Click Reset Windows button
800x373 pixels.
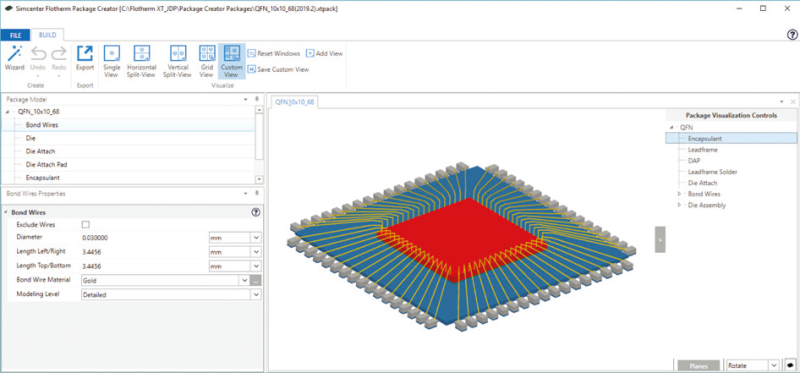(273, 54)
